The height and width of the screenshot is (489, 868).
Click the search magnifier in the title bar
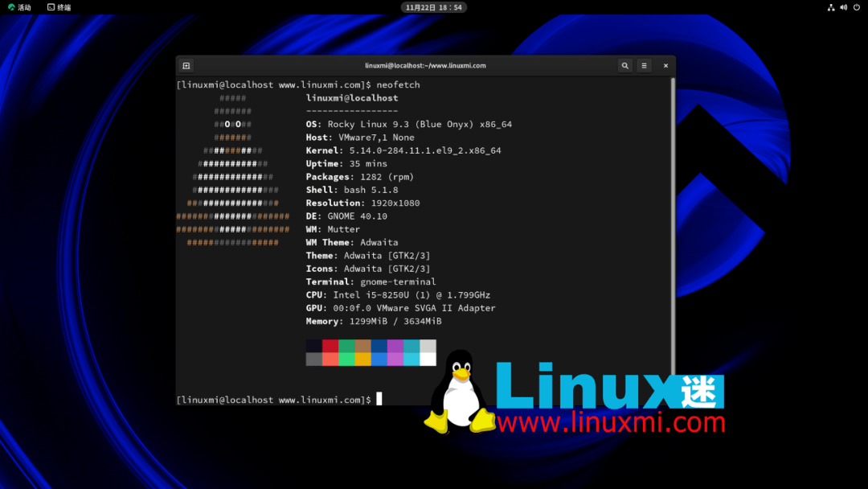point(625,65)
